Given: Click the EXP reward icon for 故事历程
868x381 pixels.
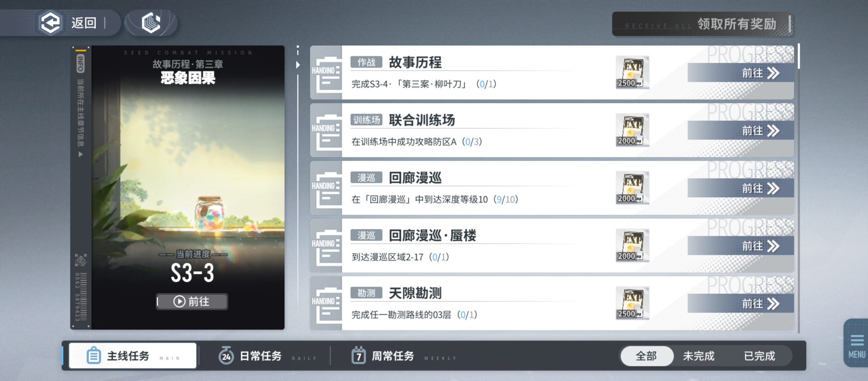Looking at the screenshot, I should pyautogui.click(x=632, y=72).
